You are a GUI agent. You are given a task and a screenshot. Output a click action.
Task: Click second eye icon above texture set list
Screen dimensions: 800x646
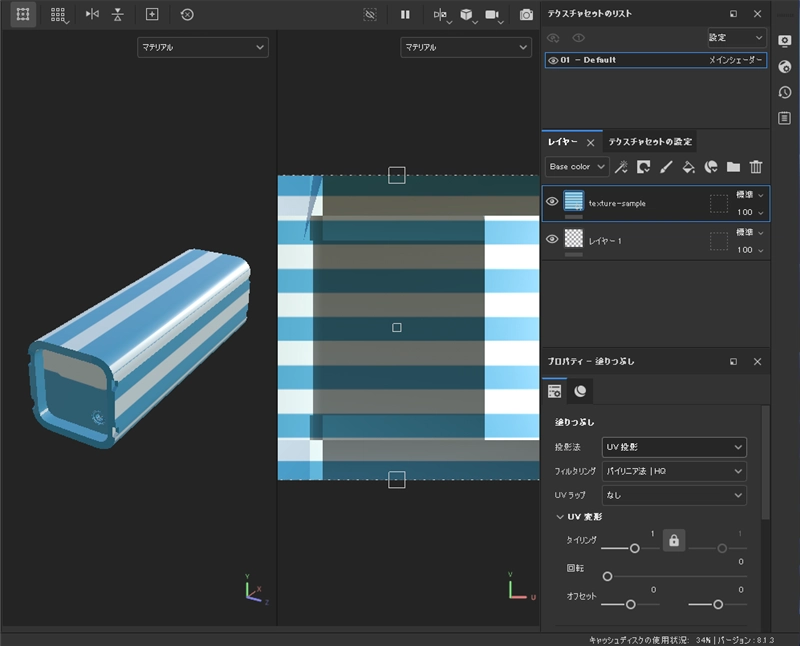tap(578, 38)
